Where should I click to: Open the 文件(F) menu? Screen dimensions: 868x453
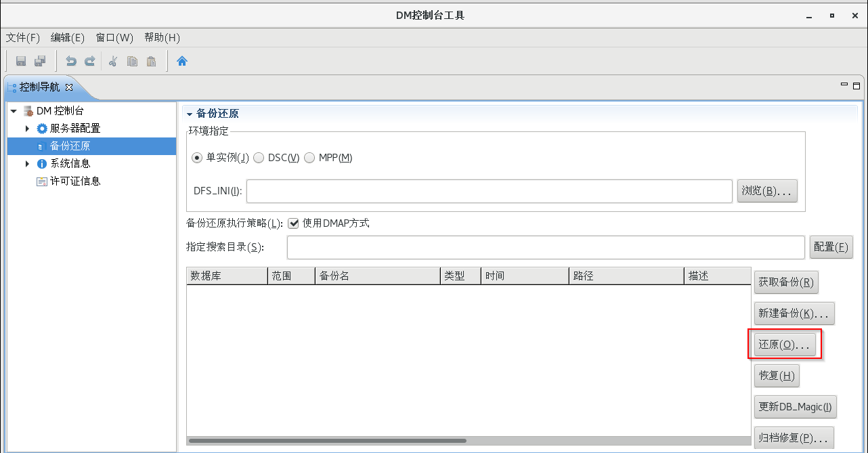(23, 38)
